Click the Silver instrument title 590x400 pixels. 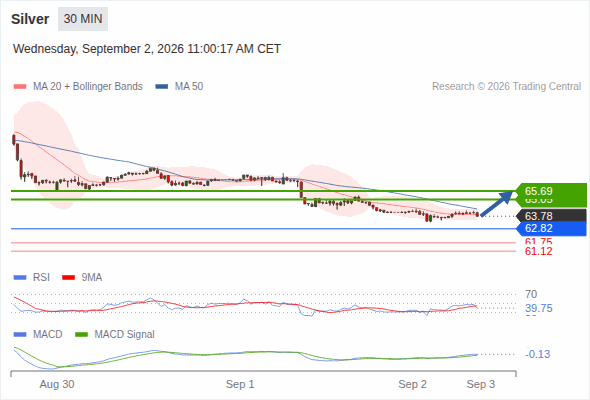click(30, 19)
